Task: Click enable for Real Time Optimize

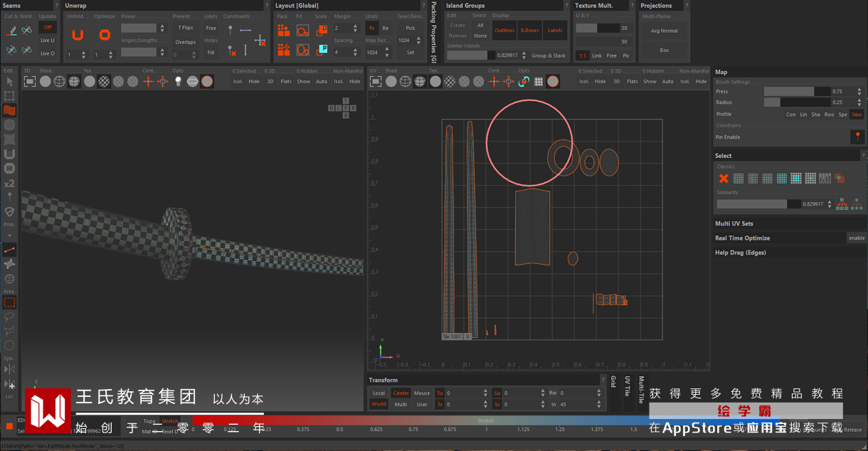Action: point(857,238)
